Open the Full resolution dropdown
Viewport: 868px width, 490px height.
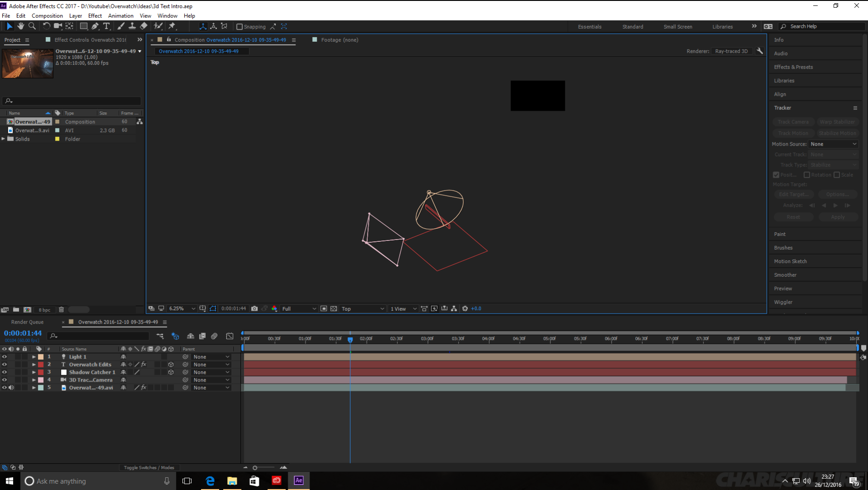[x=299, y=309]
